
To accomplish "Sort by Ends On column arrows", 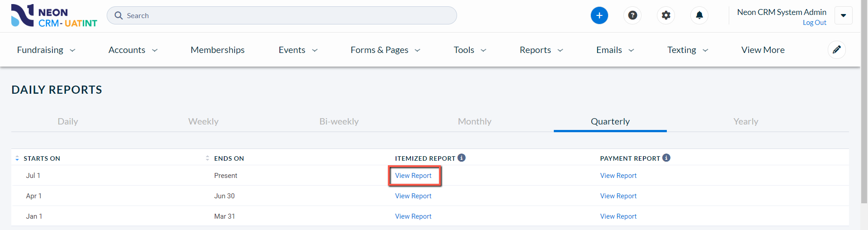I will point(208,158).
